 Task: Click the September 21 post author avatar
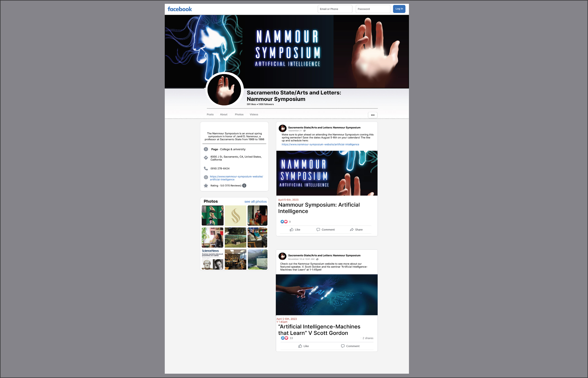[x=283, y=128]
